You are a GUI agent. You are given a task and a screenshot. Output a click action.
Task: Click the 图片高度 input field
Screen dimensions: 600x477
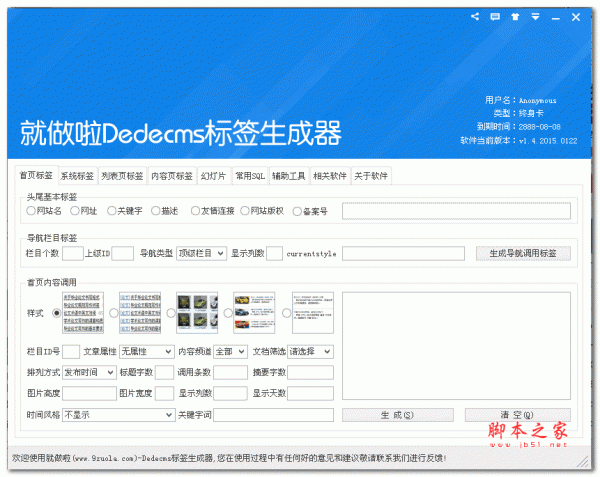[x=89, y=393]
